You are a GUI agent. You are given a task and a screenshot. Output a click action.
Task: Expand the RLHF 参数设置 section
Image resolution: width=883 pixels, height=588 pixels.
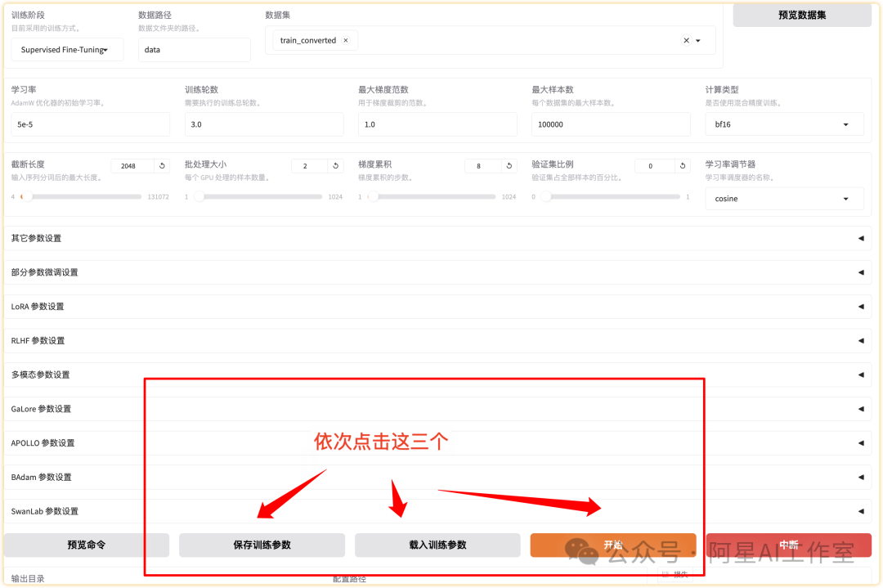pyautogui.click(x=437, y=341)
